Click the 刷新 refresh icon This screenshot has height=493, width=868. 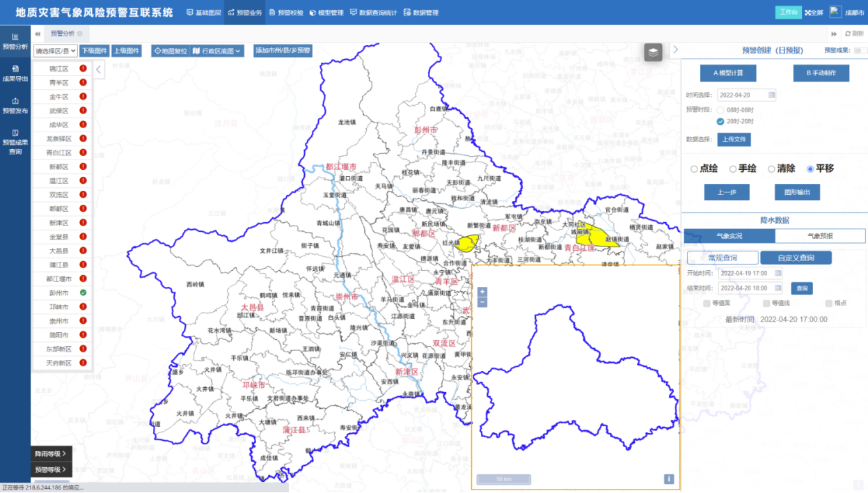point(848,33)
